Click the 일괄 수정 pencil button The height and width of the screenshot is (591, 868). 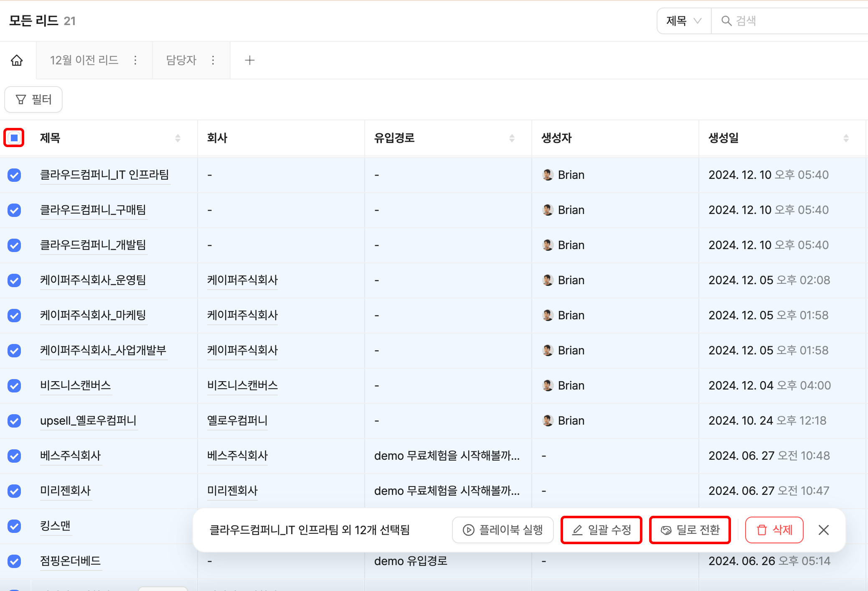pyautogui.click(x=601, y=530)
